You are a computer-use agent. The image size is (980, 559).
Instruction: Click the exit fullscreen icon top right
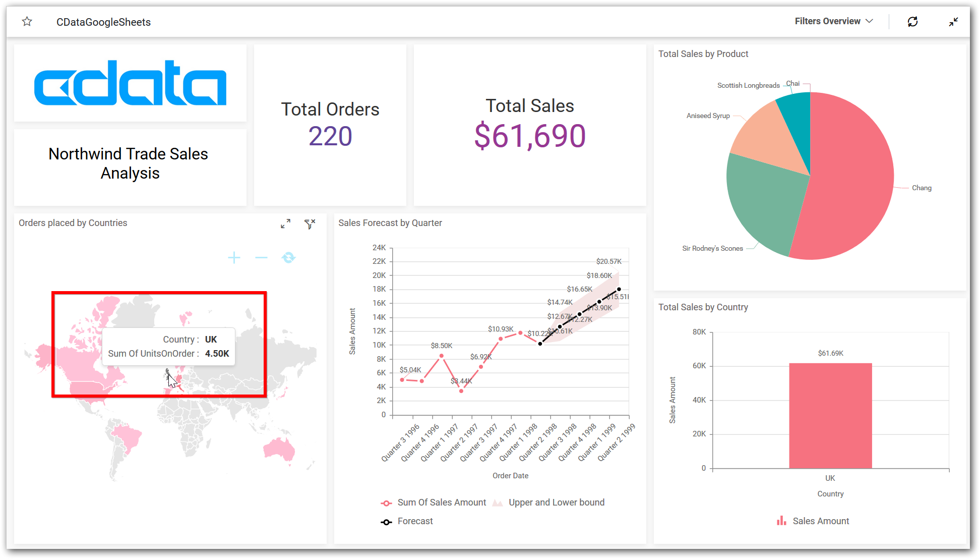[953, 21]
